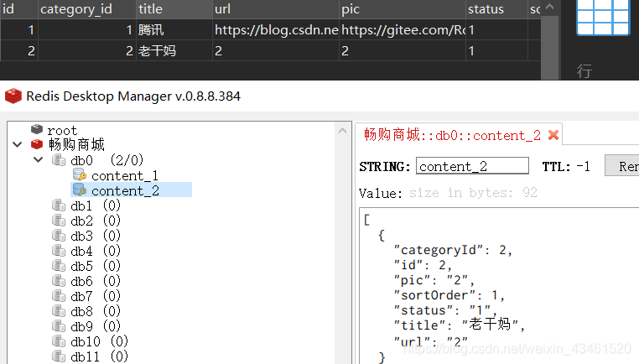
Task: Click the category_id column header
Action: (x=87, y=9)
